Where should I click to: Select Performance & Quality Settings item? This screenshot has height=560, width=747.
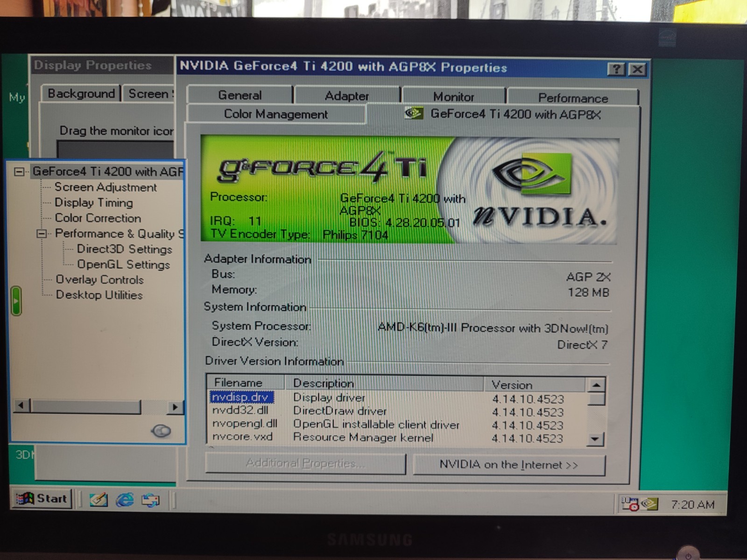pyautogui.click(x=120, y=233)
